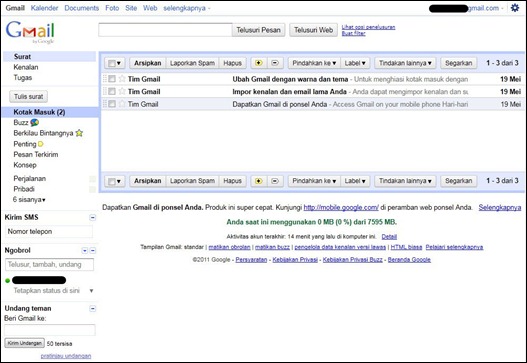Click the 'Telusur, tambah, undang' chat field
The width and height of the screenshot is (527, 363).
pos(49,265)
